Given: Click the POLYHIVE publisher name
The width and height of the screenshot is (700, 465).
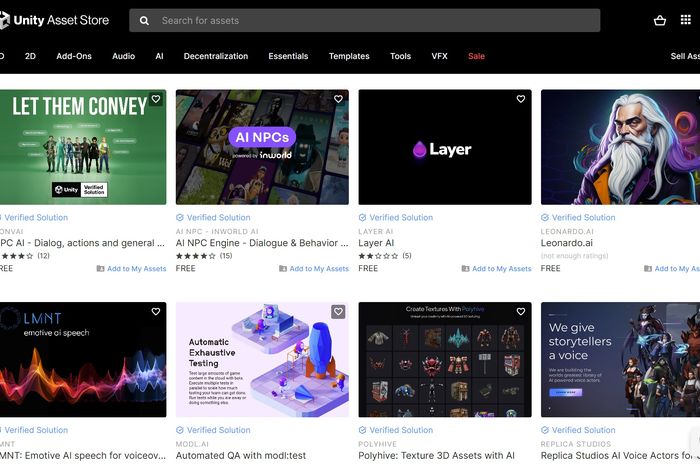Looking at the screenshot, I should coord(378,444).
